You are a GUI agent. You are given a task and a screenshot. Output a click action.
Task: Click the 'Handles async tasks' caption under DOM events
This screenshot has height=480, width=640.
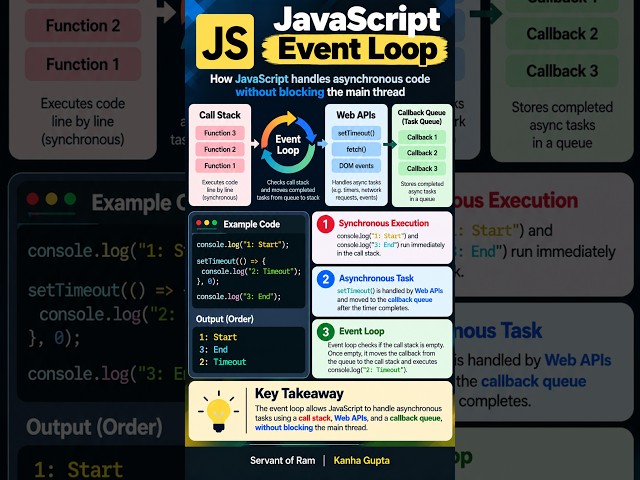point(356,190)
